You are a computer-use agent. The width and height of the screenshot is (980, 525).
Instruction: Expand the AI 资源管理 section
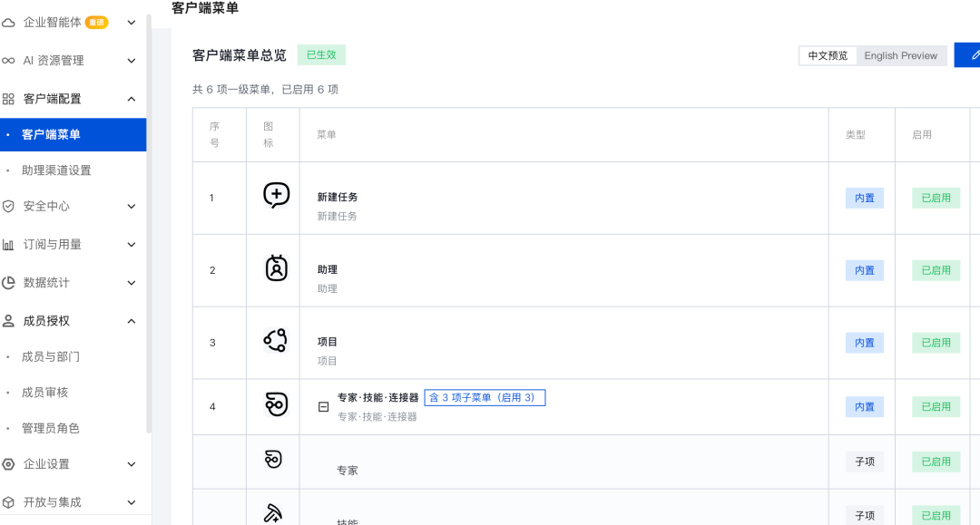click(132, 61)
